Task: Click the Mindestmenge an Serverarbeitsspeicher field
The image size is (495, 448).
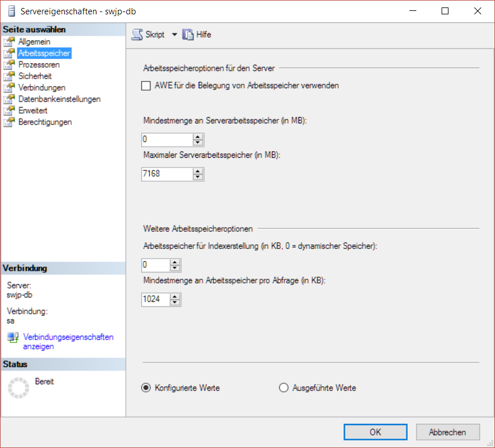Action: click(x=167, y=139)
